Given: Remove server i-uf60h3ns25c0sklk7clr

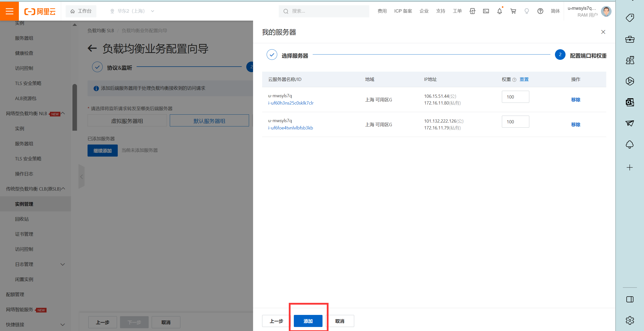Looking at the screenshot, I should click(x=576, y=100).
